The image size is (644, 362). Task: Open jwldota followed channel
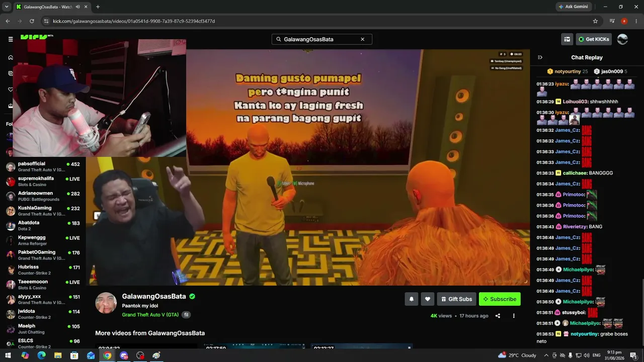(43, 314)
